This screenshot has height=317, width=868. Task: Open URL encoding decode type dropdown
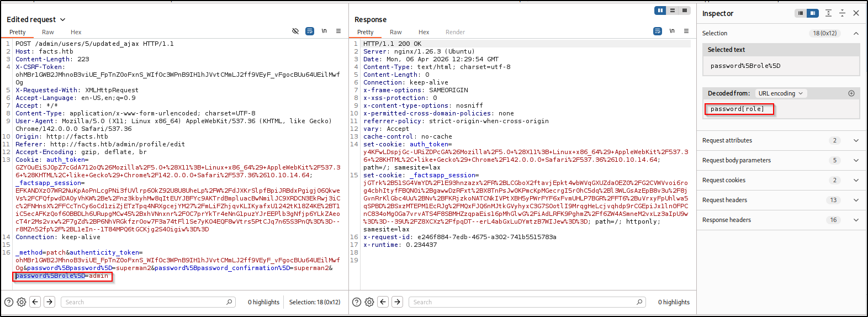(781, 93)
